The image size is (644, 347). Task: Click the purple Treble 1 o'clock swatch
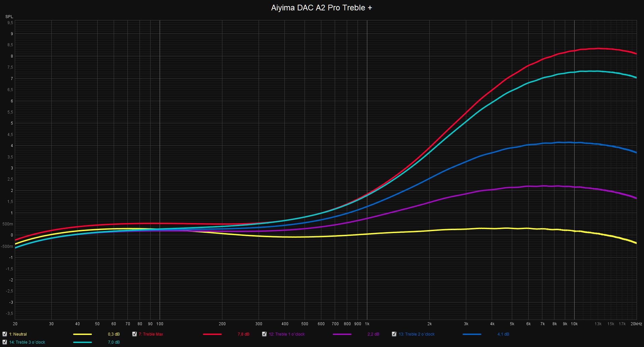(342, 334)
